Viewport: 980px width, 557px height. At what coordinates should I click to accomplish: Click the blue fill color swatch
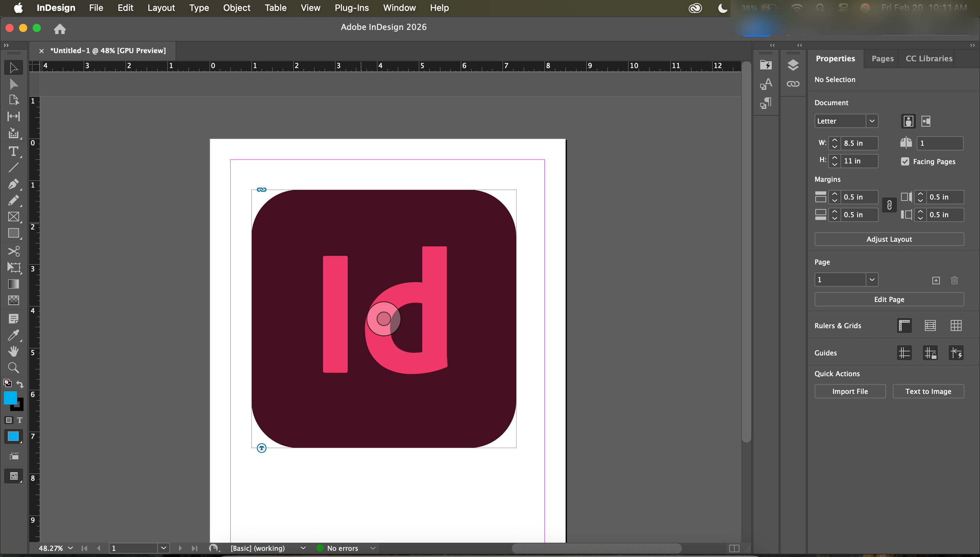pos(10,397)
